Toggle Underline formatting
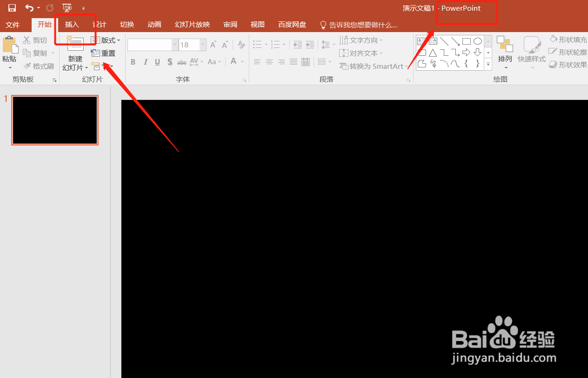This screenshot has height=378, width=588. tap(158, 62)
